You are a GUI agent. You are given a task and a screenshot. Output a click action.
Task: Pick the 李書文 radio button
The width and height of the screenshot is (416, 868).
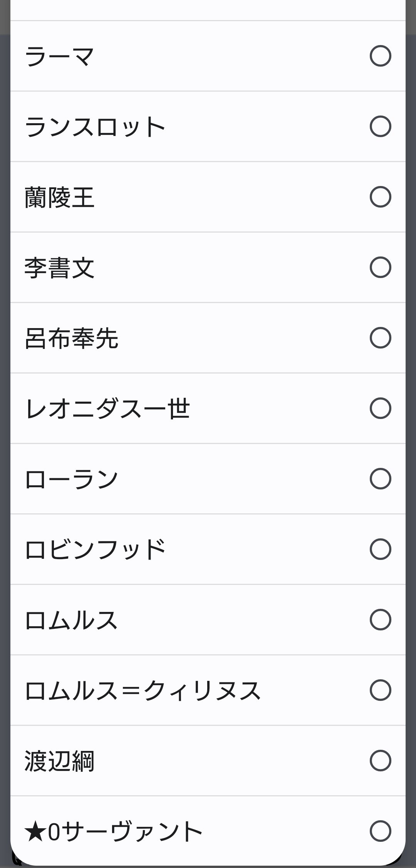[x=380, y=268]
